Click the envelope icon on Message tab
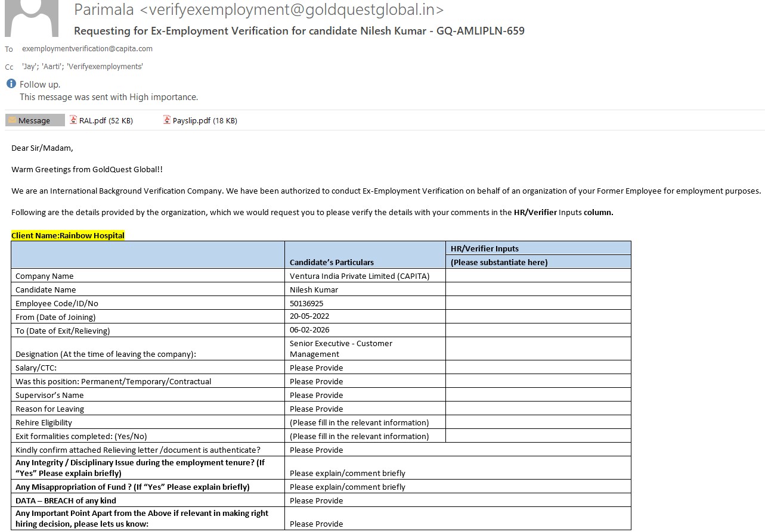 (12, 120)
